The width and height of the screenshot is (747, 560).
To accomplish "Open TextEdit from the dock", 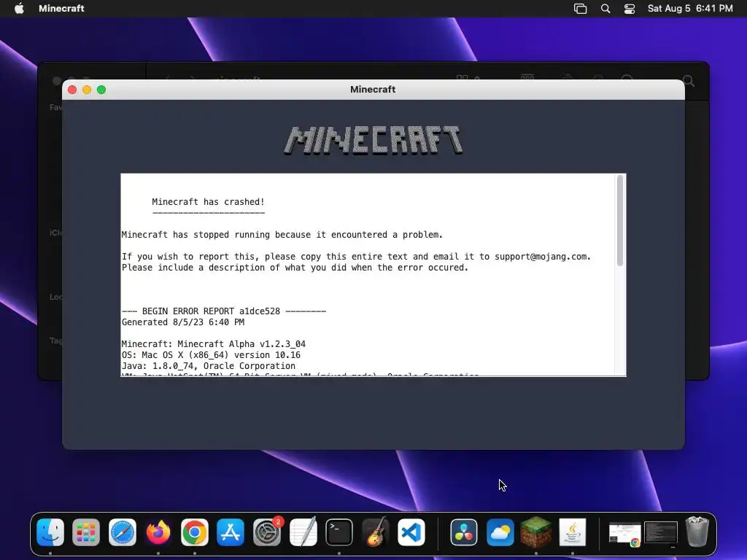I will tap(303, 532).
